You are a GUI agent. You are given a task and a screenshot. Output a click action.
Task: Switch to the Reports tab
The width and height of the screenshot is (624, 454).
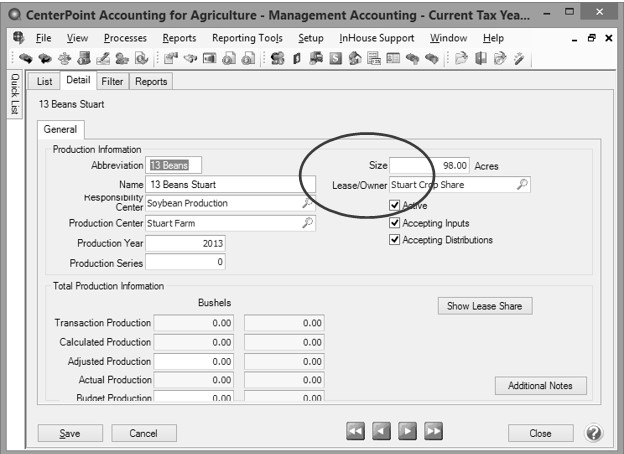(x=151, y=81)
